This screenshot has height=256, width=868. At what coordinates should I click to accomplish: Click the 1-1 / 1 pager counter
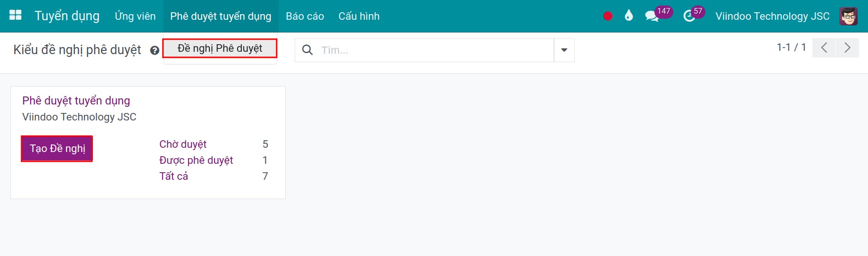coord(791,47)
